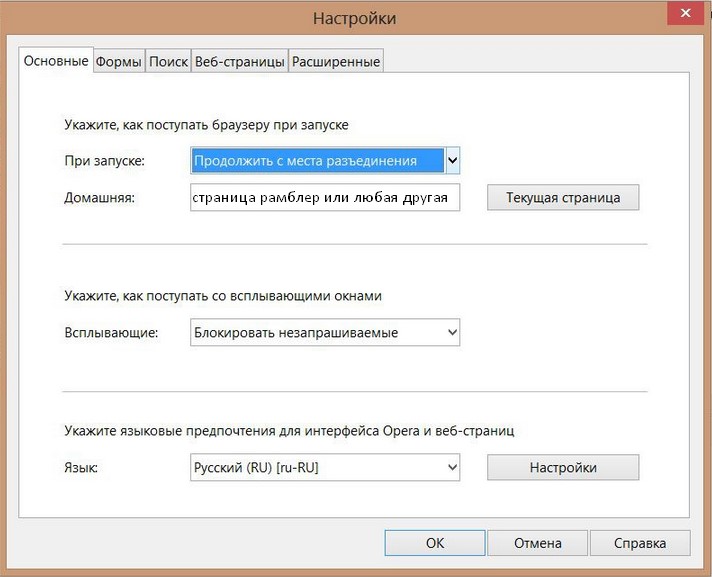Click the Домашняя page input field

pos(325,197)
